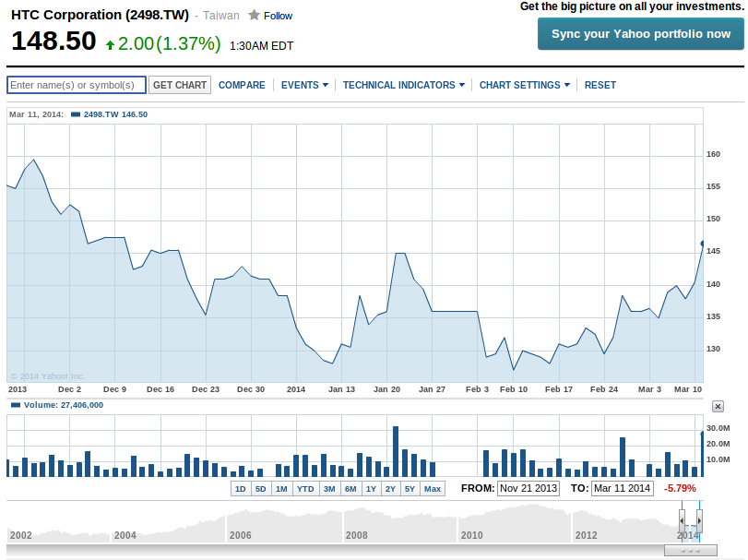Image resolution: width=748 pixels, height=560 pixels.
Task: Open the Technical Indicators dropdown
Action: point(404,85)
